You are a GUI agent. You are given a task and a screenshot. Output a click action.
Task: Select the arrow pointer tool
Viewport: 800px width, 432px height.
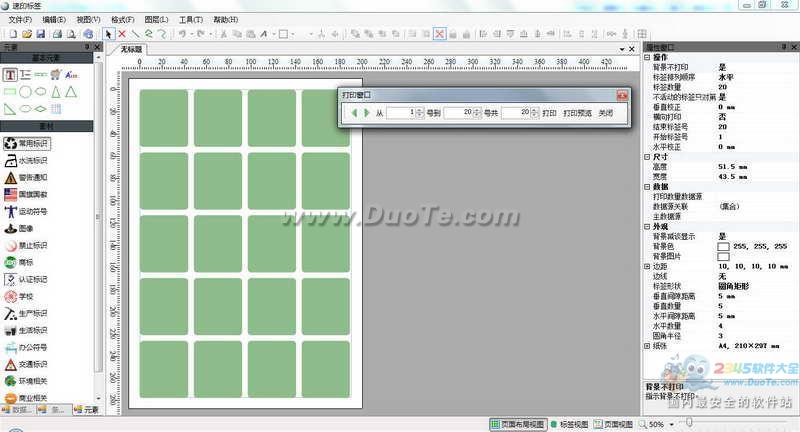109,34
